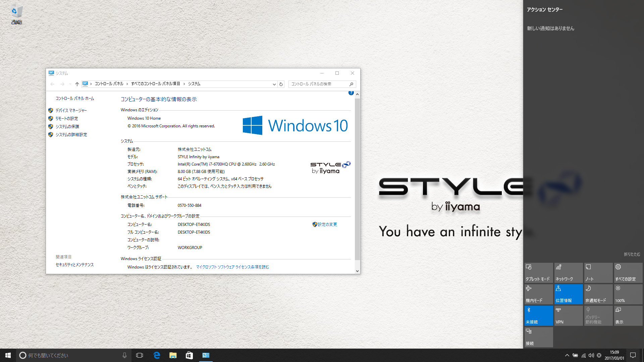644x362 pixels.
Task: Expand chevron before コントロール パネル breadcrumb
Action: coord(91,84)
